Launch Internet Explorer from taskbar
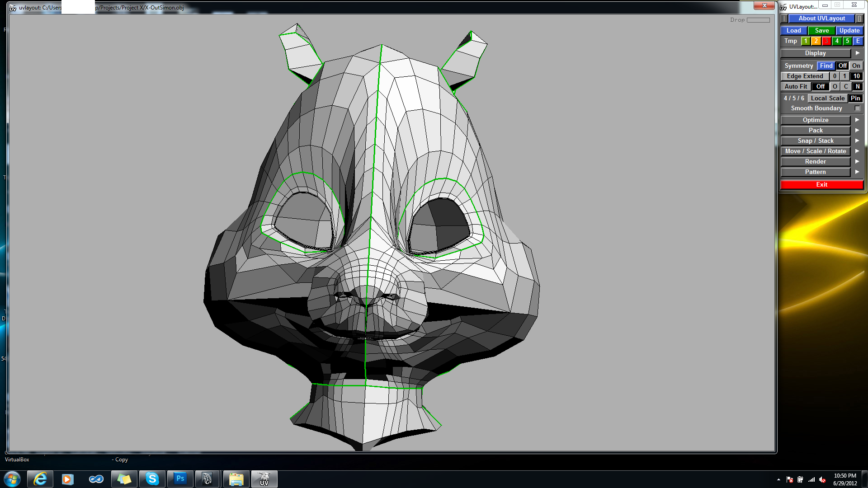Screen dimensions: 868x488 coord(40,479)
